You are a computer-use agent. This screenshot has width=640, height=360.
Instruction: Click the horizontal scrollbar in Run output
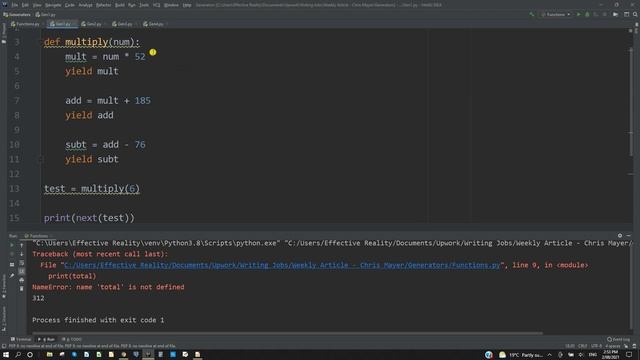[x=288, y=333]
